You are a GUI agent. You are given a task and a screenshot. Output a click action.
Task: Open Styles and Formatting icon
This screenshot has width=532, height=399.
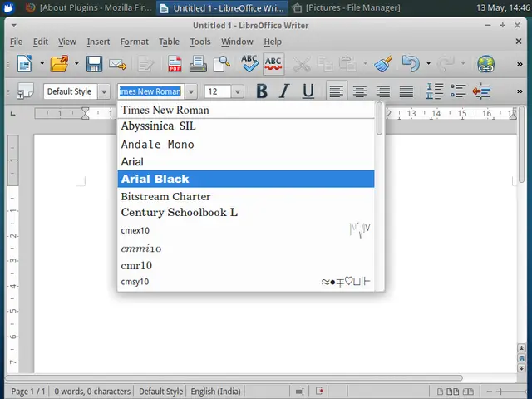click(25, 91)
